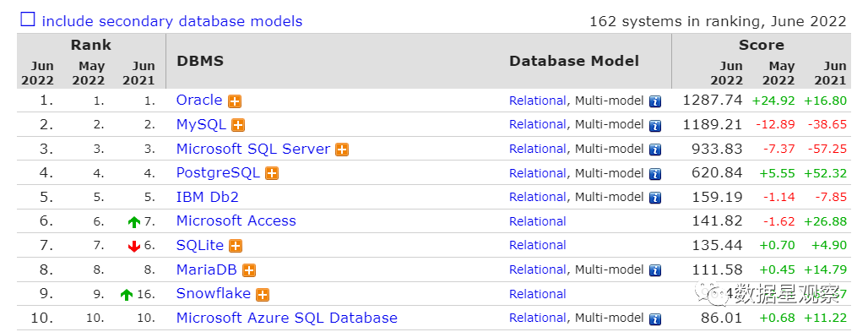Open the Microsoft Azure SQL Database link

coord(287,318)
